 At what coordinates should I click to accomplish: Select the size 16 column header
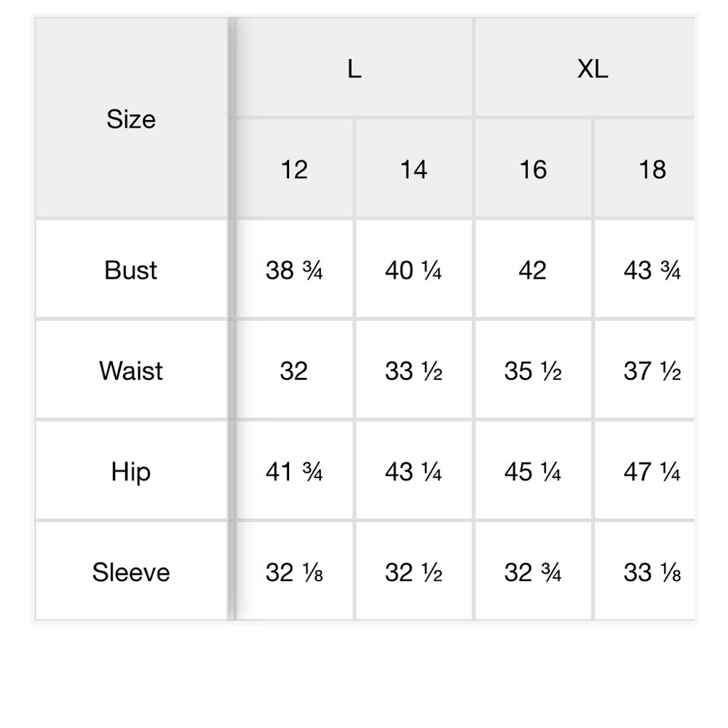click(x=533, y=169)
